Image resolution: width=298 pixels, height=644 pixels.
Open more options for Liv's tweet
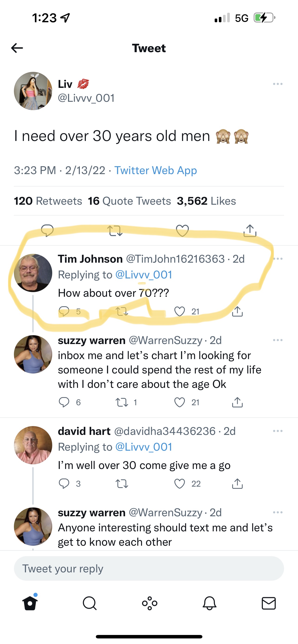(x=278, y=84)
